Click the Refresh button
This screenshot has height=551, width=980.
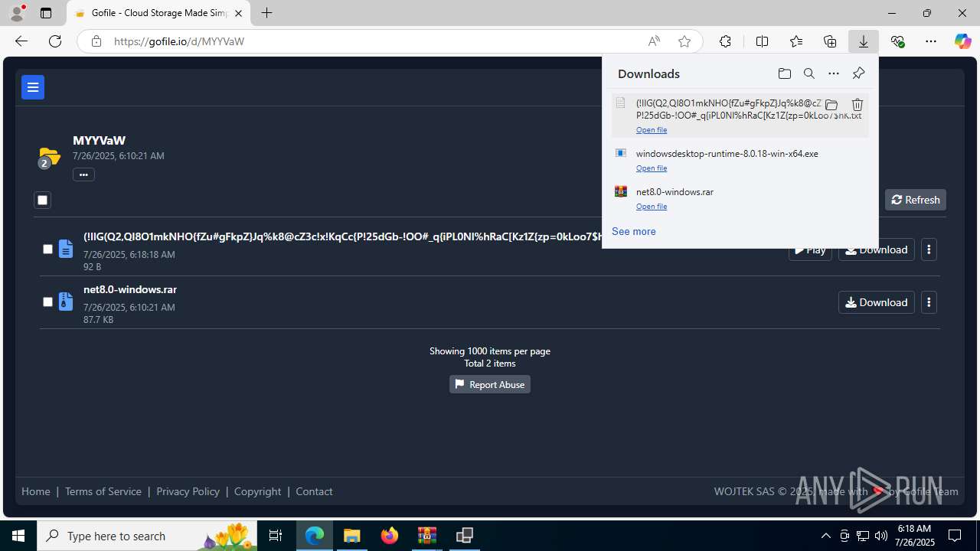tap(916, 200)
